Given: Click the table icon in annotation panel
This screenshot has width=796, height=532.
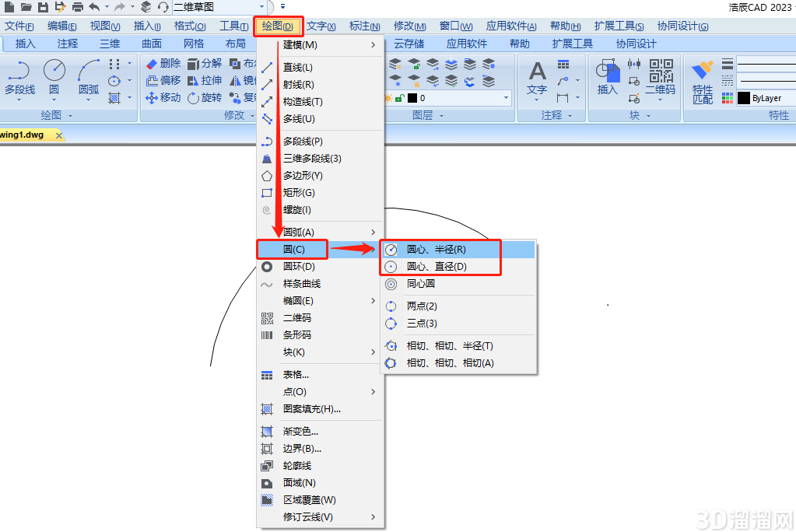Looking at the screenshot, I should (563, 64).
